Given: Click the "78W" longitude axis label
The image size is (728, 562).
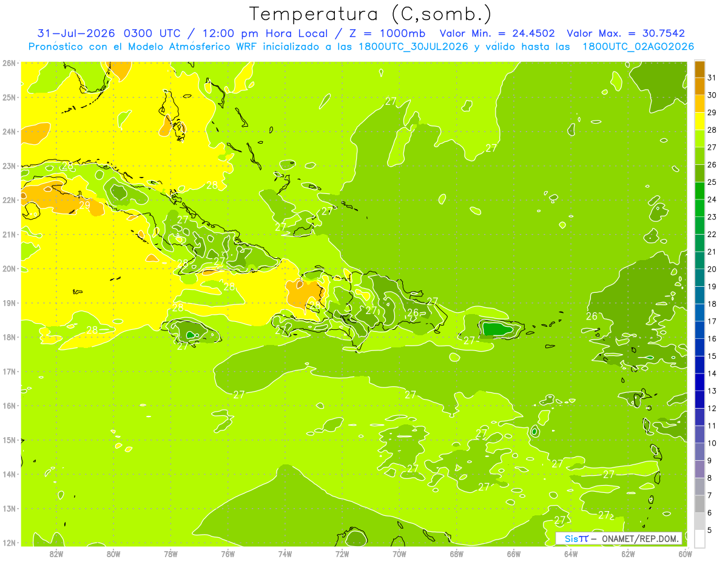Looking at the screenshot, I should 170,554.
